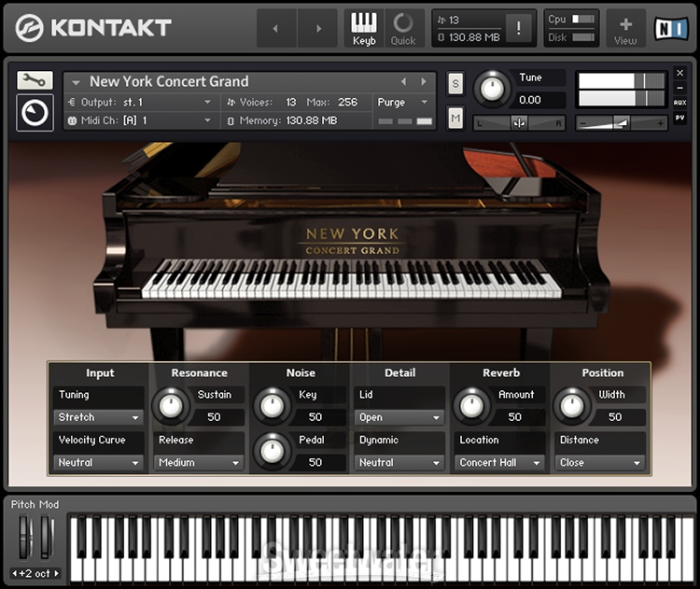
Task: Click the Reverb Amount knob
Action: tap(472, 406)
